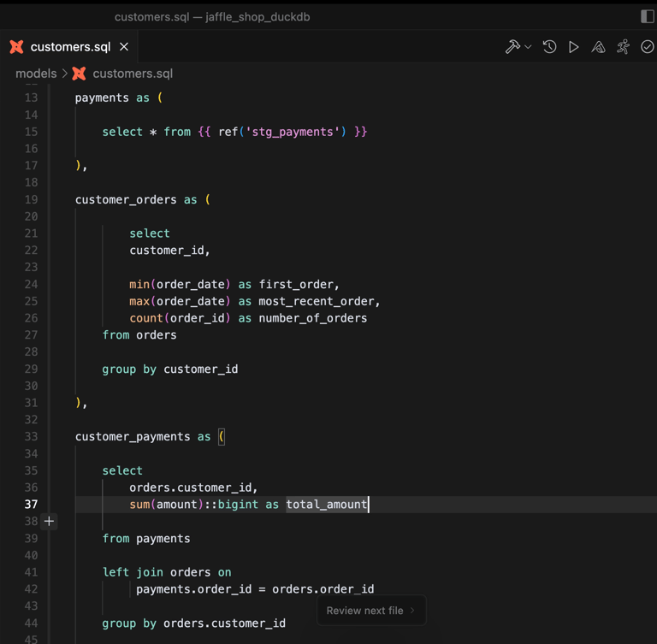This screenshot has width=657, height=644.
Task: Click bigint on line 37
Action: pos(238,504)
